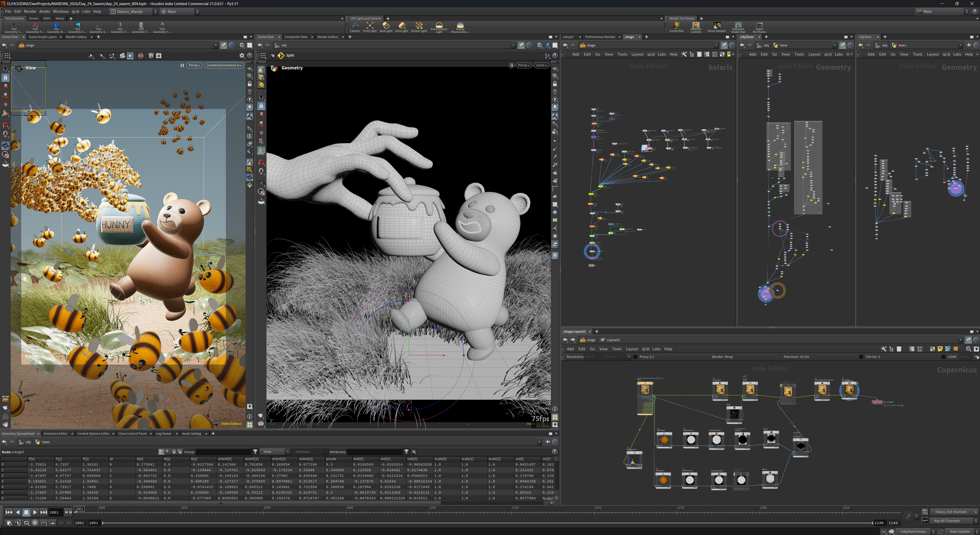Toggle pin on the copnet2 network pane

(968, 340)
